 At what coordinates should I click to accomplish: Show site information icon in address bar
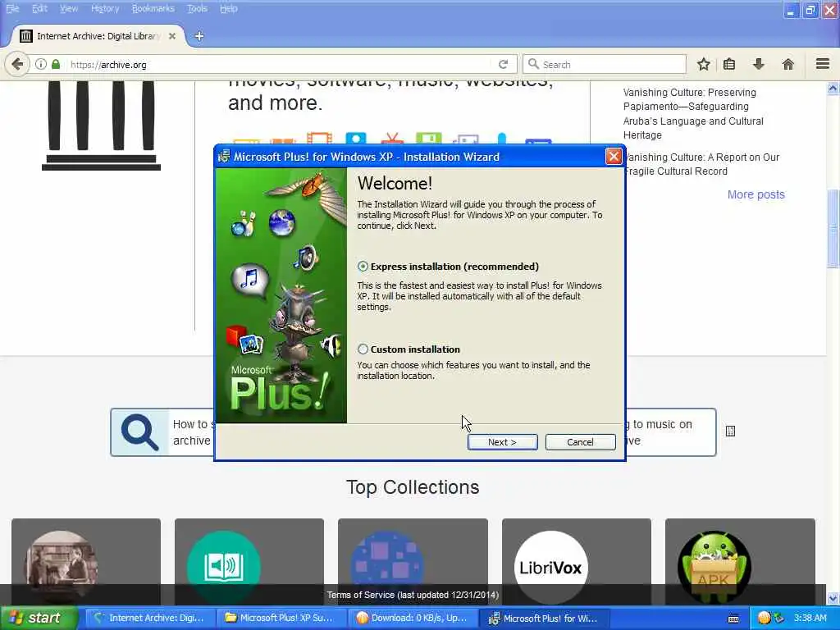click(x=41, y=64)
